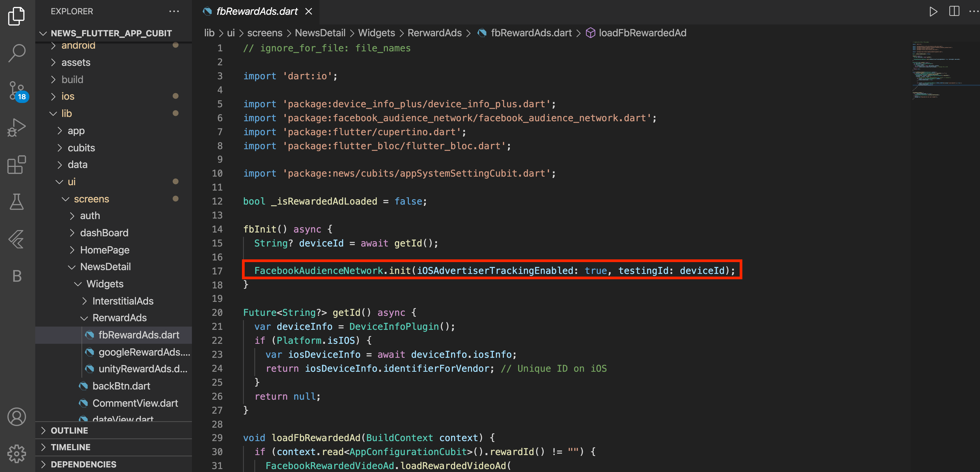Expand the TIMELINE section
The width and height of the screenshot is (980, 472).
pyautogui.click(x=70, y=447)
